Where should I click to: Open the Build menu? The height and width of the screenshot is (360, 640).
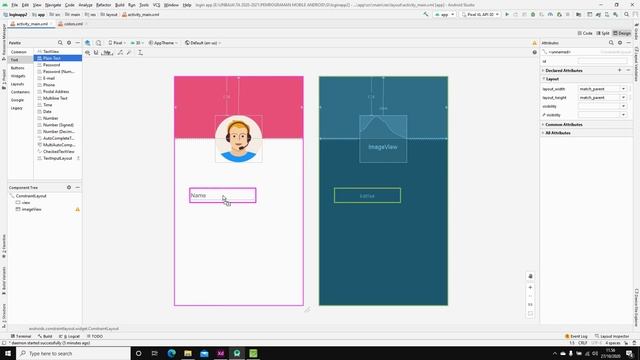(120, 5)
